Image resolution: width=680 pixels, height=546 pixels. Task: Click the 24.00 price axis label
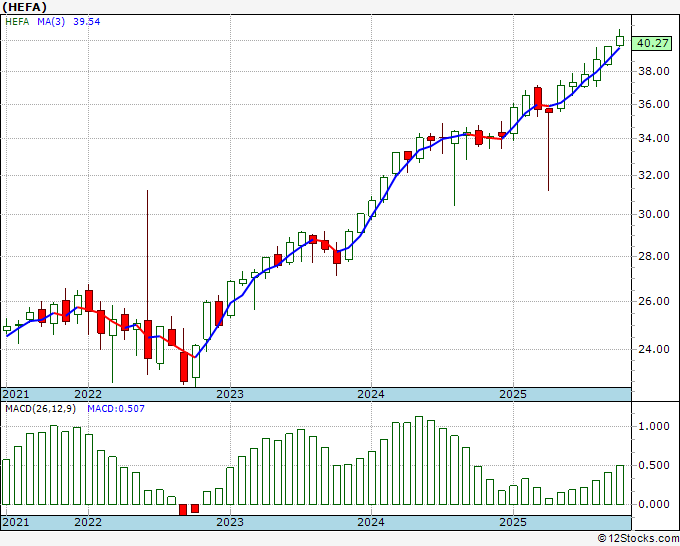[654, 349]
